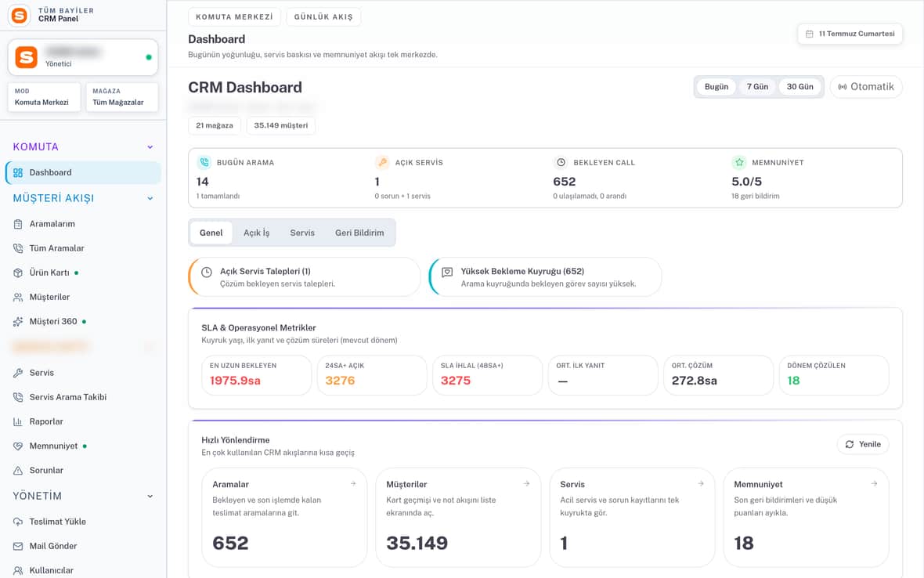
Task: Select the 30 Gün time range
Action: click(799, 87)
